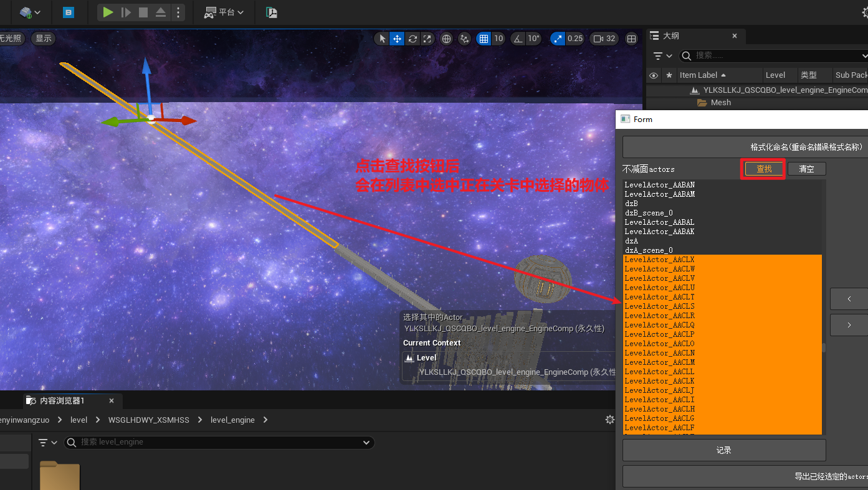Click the 查找 button
The height and width of the screenshot is (490, 868).
[764, 169]
